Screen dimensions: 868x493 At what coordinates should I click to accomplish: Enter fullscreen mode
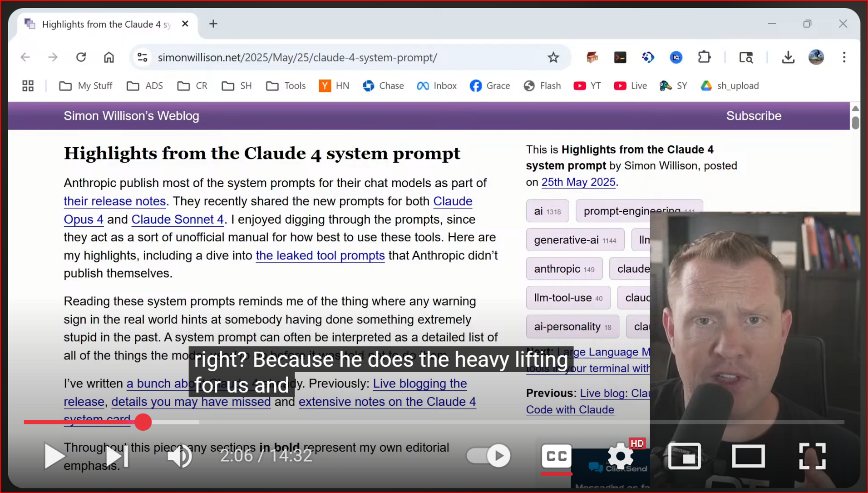(812, 456)
